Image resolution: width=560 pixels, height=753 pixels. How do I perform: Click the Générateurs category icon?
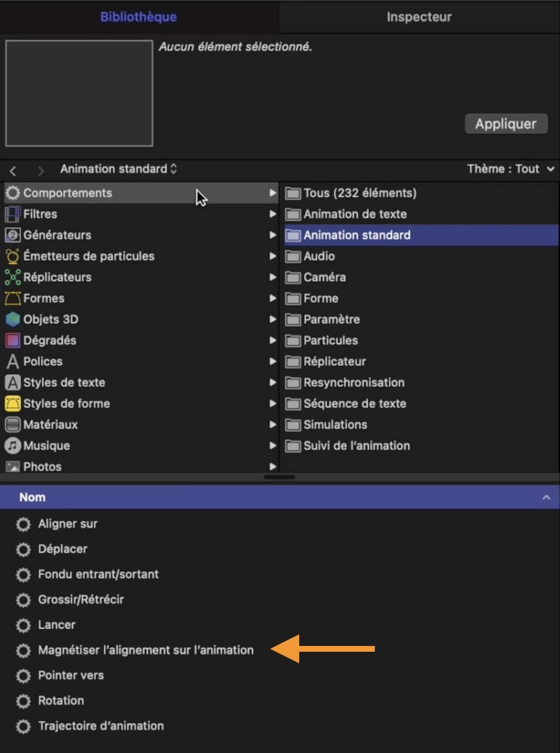(x=12, y=235)
